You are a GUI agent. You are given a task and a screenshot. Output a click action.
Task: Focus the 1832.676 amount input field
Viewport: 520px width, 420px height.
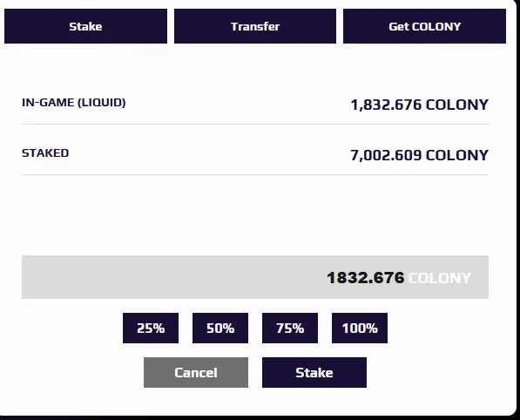(x=255, y=277)
